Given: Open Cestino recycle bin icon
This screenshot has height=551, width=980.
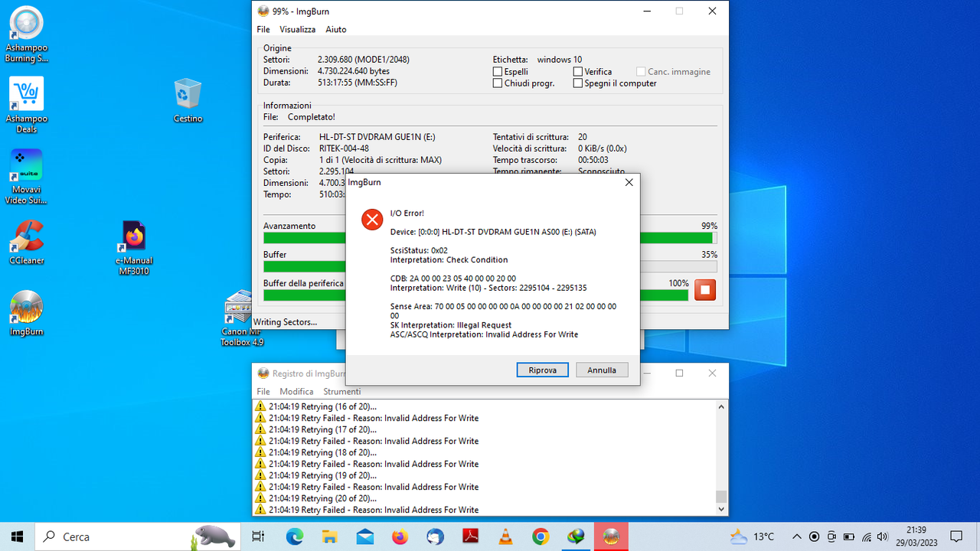Looking at the screenshot, I should click(188, 100).
